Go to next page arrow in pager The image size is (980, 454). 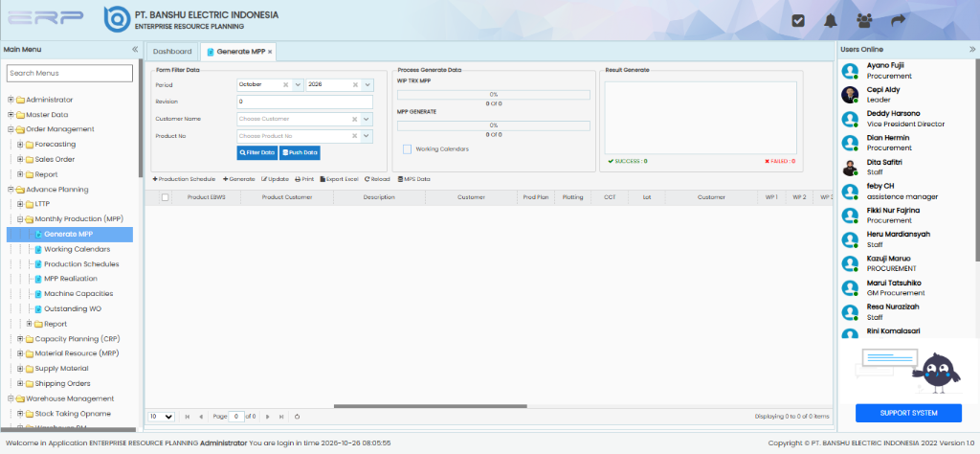pyautogui.click(x=268, y=417)
